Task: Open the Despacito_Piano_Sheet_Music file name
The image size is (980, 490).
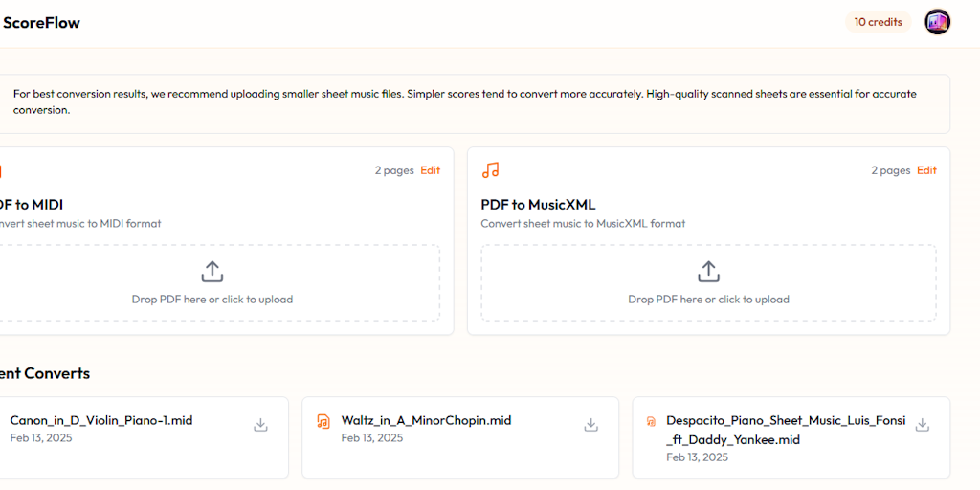Action: click(786, 420)
